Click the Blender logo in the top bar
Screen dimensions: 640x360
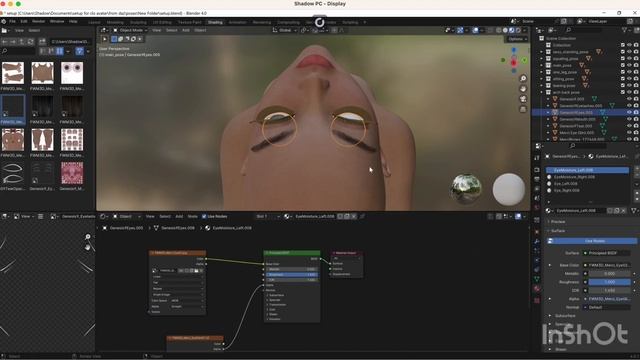pyautogui.click(x=4, y=21)
